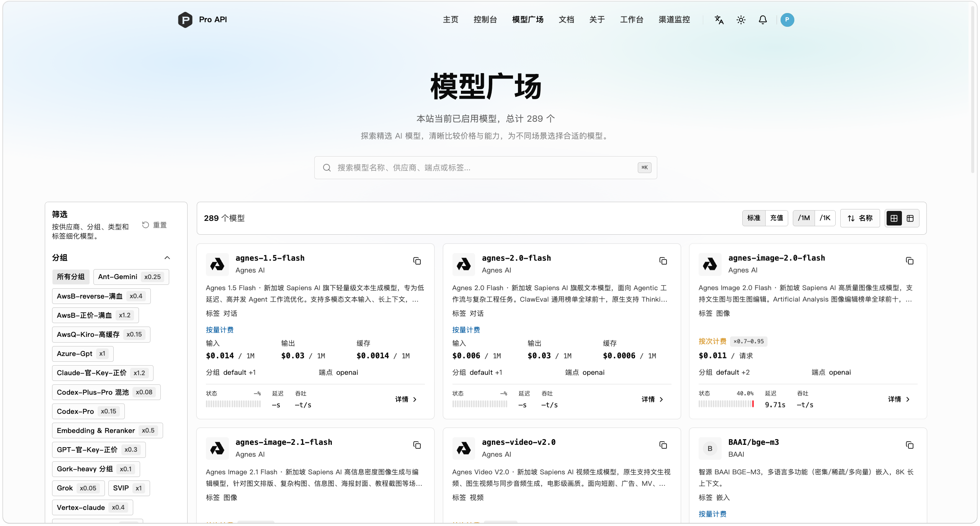
Task: Open the notifications bell
Action: pos(763,20)
